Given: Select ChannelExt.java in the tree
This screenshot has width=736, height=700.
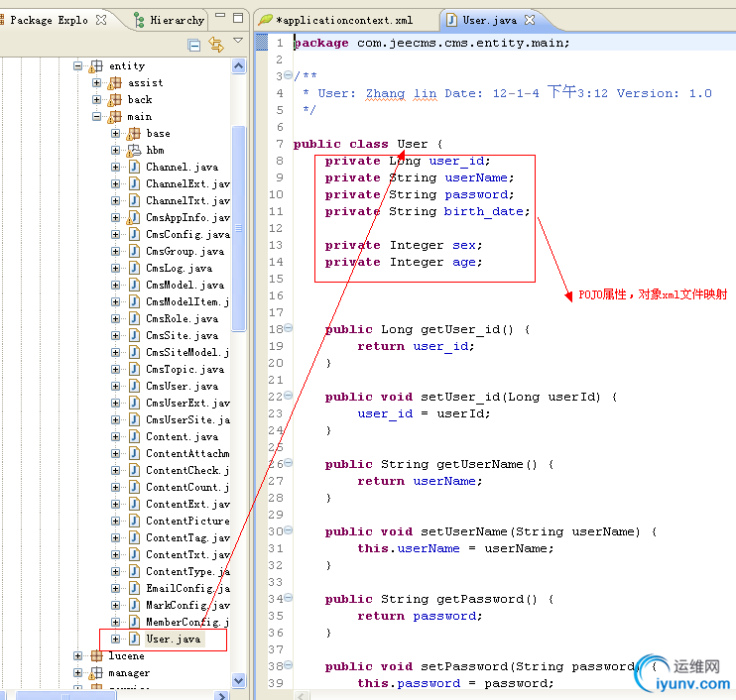Looking at the screenshot, I should [187, 183].
